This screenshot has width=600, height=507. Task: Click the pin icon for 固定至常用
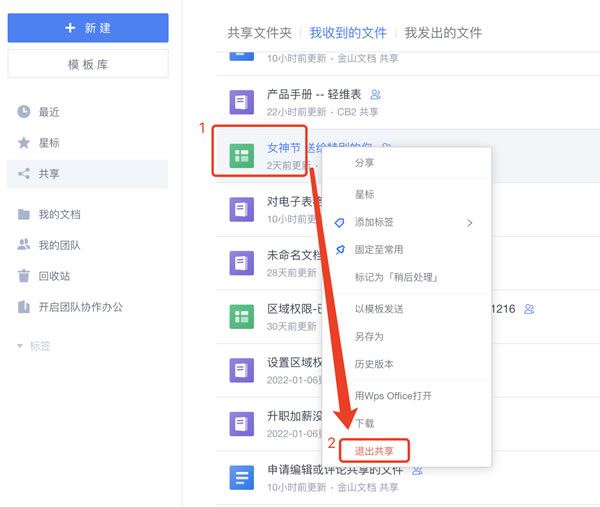pos(340,249)
